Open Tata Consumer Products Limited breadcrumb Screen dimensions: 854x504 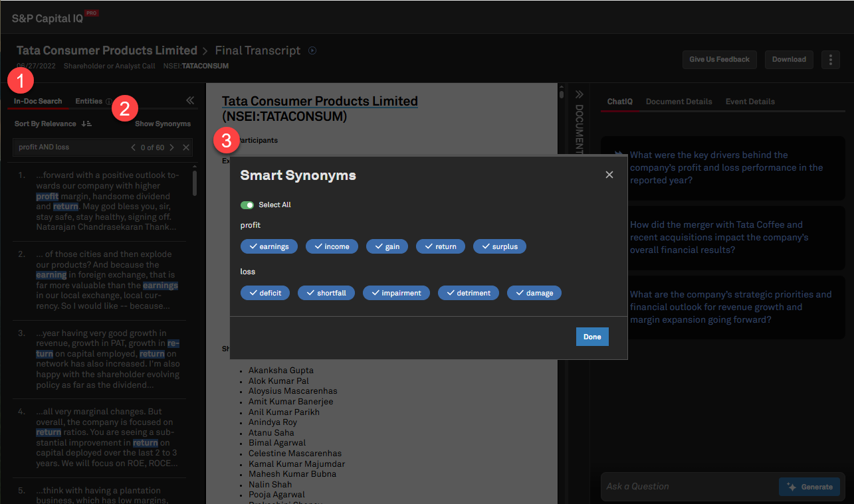pyautogui.click(x=107, y=50)
